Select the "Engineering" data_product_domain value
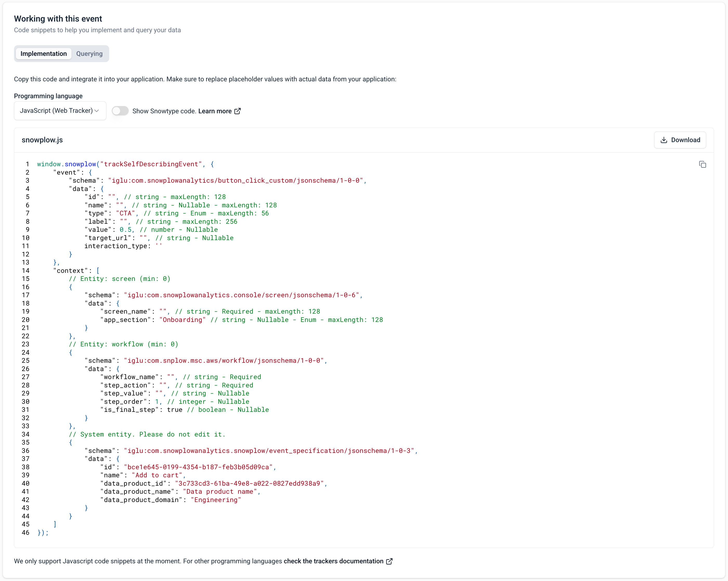The height and width of the screenshot is (581, 728). click(216, 500)
